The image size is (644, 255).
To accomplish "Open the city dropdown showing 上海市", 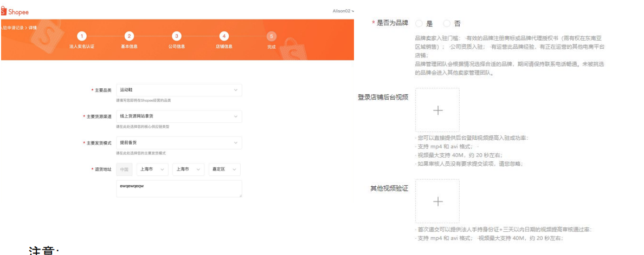I will click(x=188, y=169).
